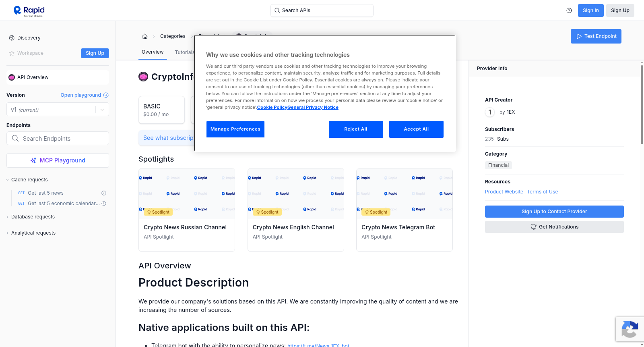The height and width of the screenshot is (347, 644).
Task: Open Discovery in the sidebar
Action: tap(29, 38)
